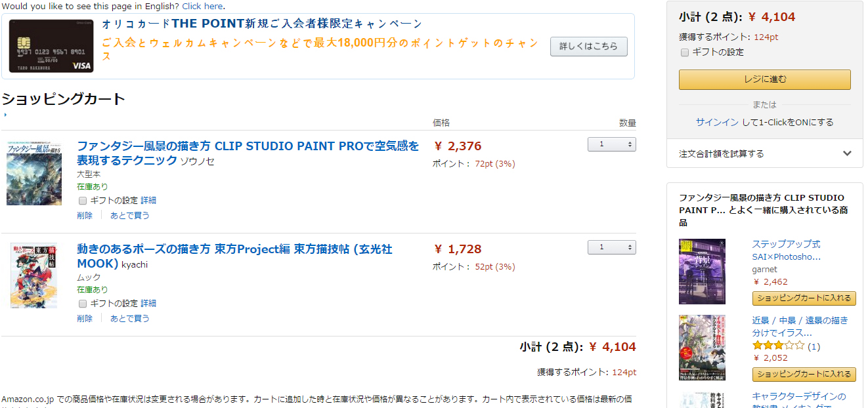868x408 pixels.
Task: Click the 詳しくはこちら campaign button
Action: (x=588, y=47)
